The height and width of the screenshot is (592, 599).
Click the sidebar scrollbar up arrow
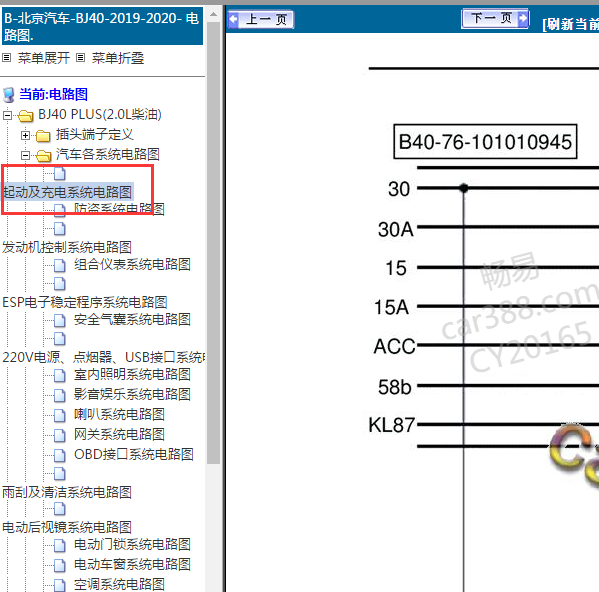click(214, 15)
